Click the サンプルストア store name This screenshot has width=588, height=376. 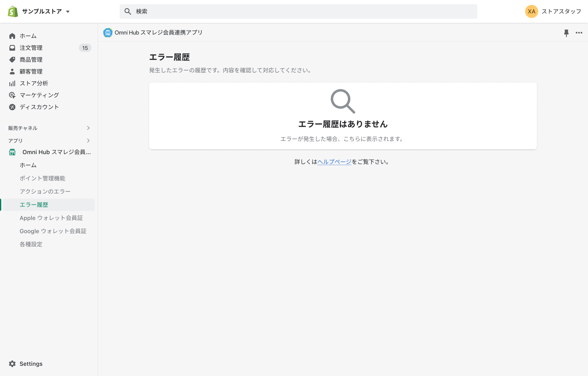coord(42,11)
